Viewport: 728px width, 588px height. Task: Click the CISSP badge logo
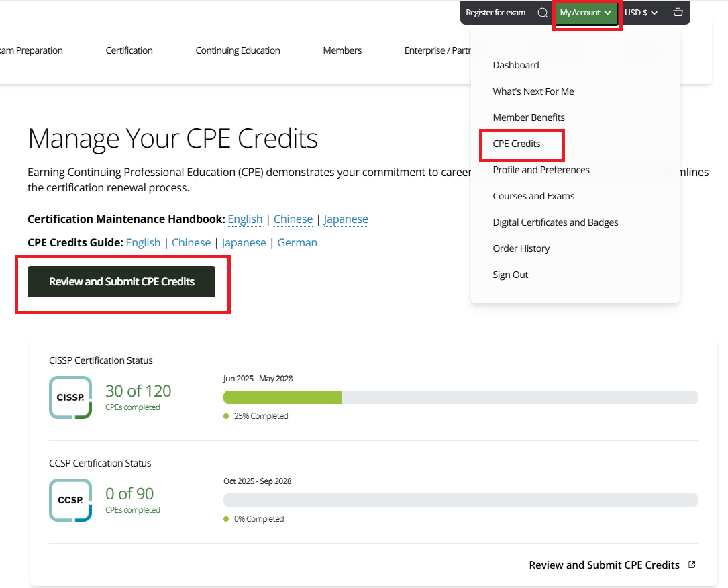[70, 397]
